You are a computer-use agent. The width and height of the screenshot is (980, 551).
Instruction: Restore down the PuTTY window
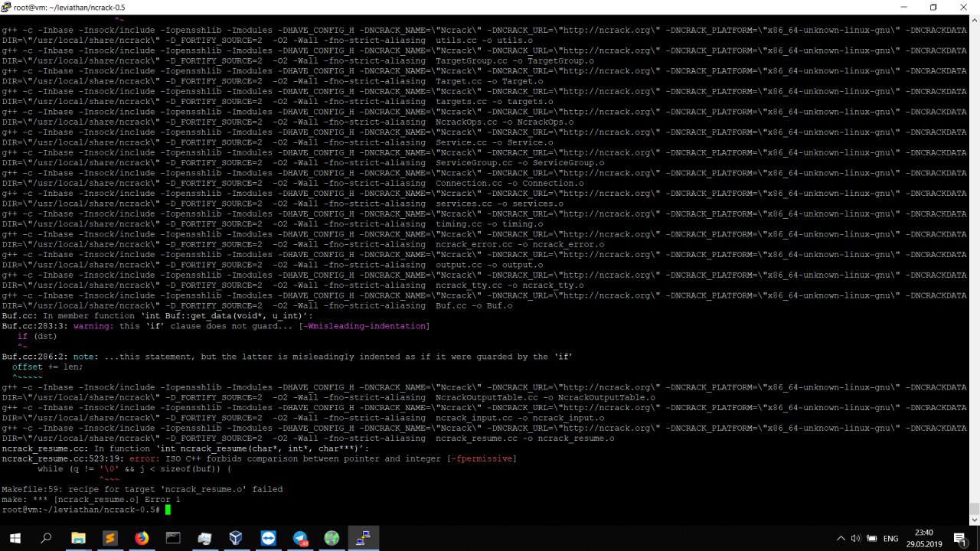click(933, 7)
